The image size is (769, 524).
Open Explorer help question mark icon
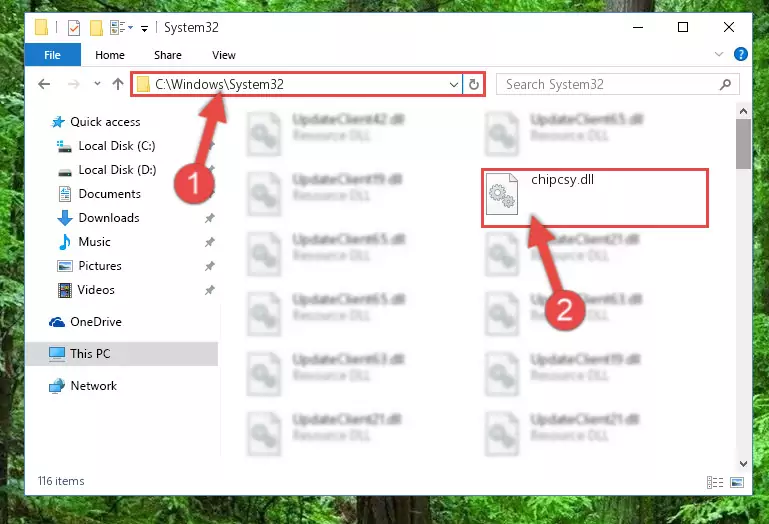pos(741,54)
